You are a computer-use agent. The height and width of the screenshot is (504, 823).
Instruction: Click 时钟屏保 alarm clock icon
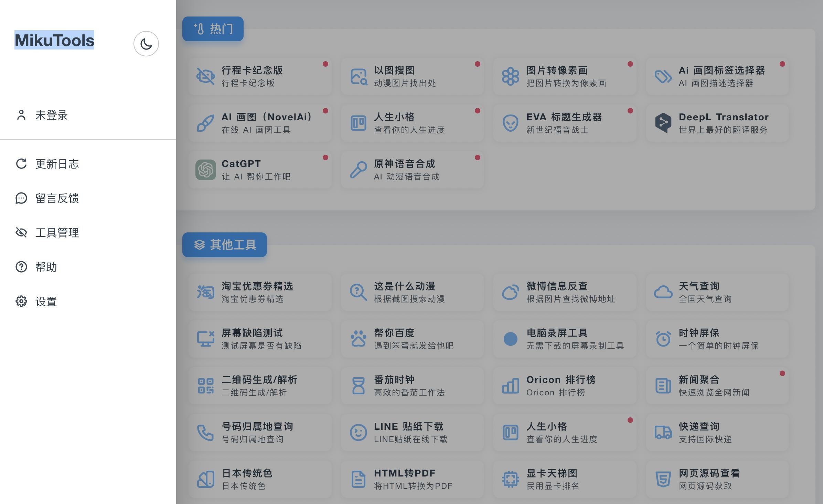pyautogui.click(x=663, y=339)
